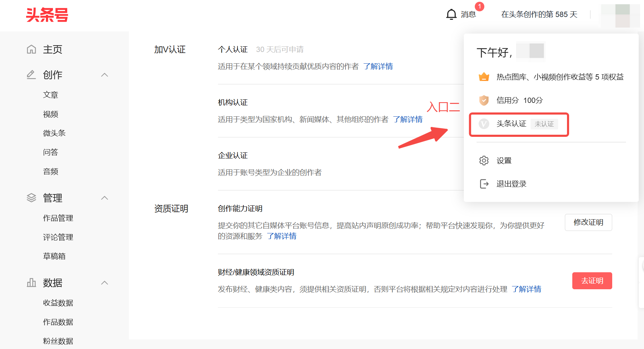Screen dimensions: 644x349
Task: Click 30 天后可申请 text
Action: tap(280, 50)
